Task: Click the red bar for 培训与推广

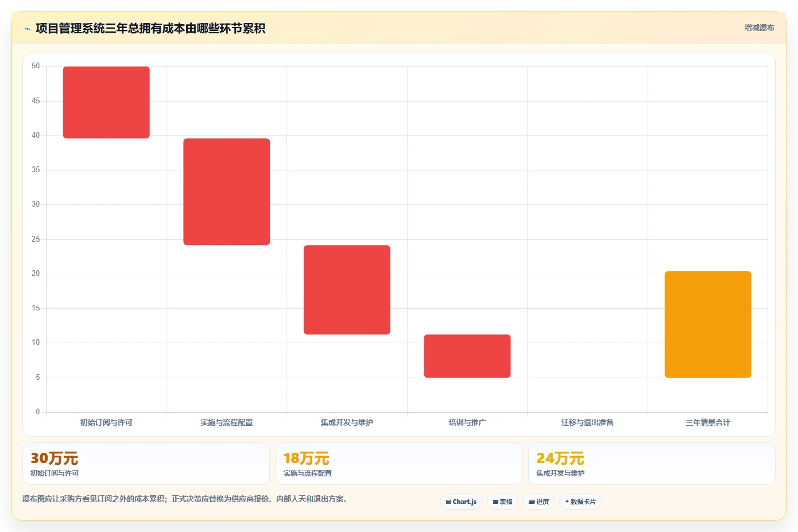Action: click(467, 356)
